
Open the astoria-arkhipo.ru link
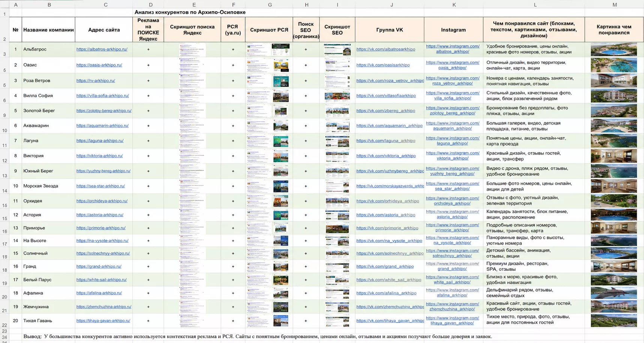(100, 215)
